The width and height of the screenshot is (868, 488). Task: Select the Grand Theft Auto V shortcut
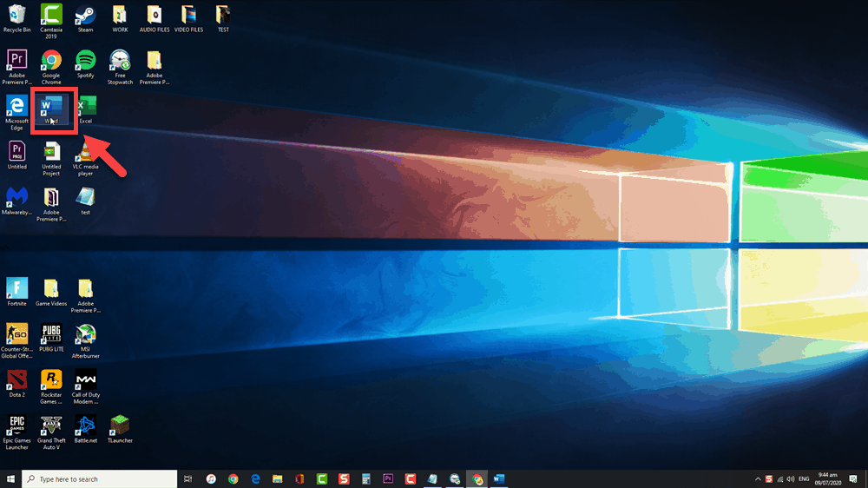point(51,432)
